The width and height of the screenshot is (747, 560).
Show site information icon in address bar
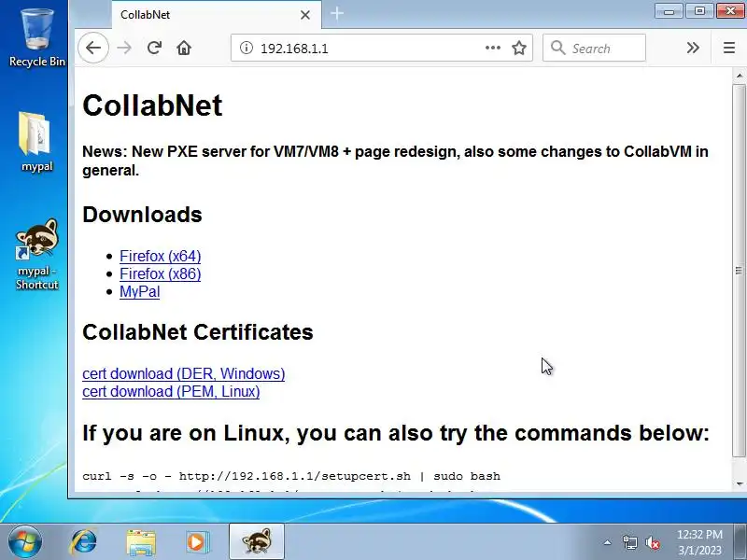(247, 48)
